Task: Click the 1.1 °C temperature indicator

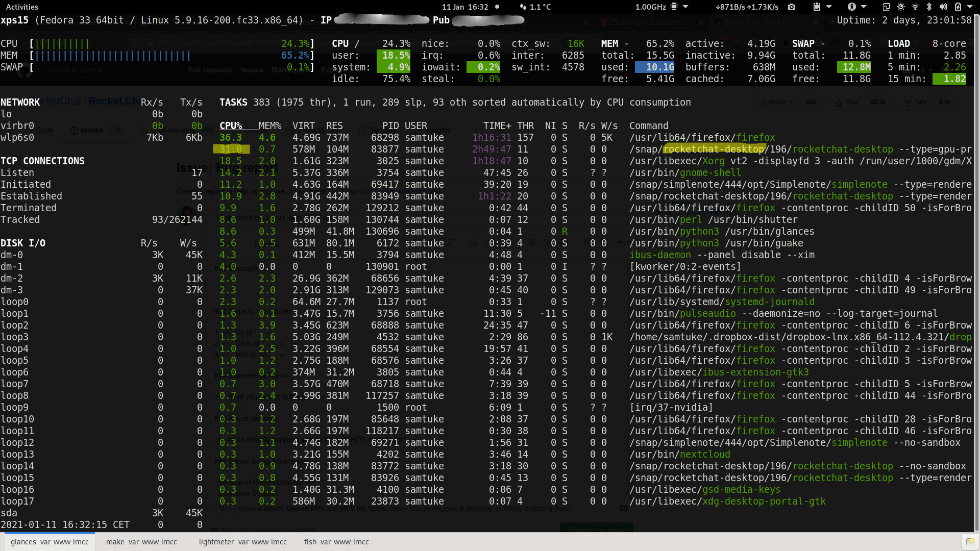Action: (535, 7)
